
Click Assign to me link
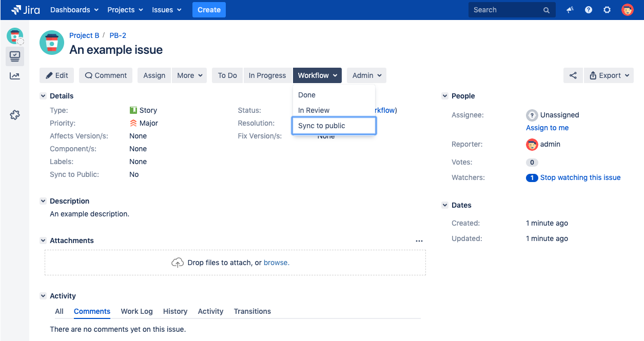point(547,128)
